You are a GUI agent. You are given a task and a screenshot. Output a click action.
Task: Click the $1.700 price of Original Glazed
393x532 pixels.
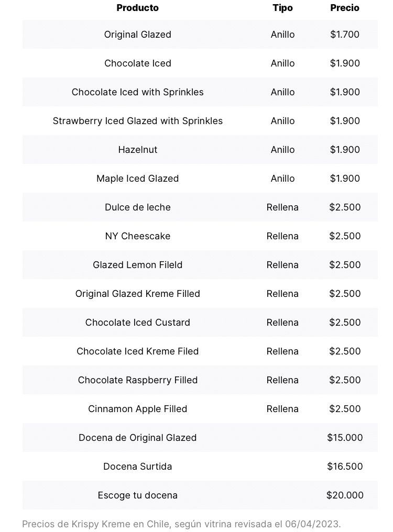pos(345,35)
